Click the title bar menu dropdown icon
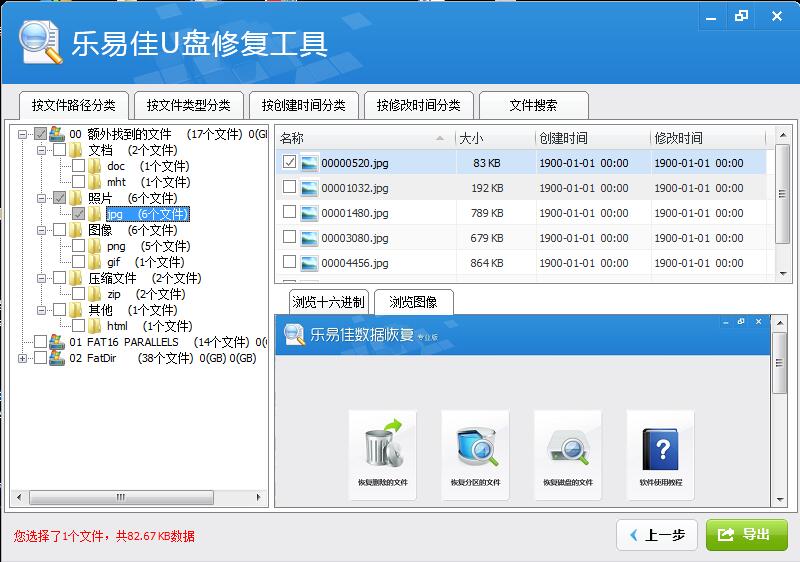The image size is (800, 562). coord(711,16)
